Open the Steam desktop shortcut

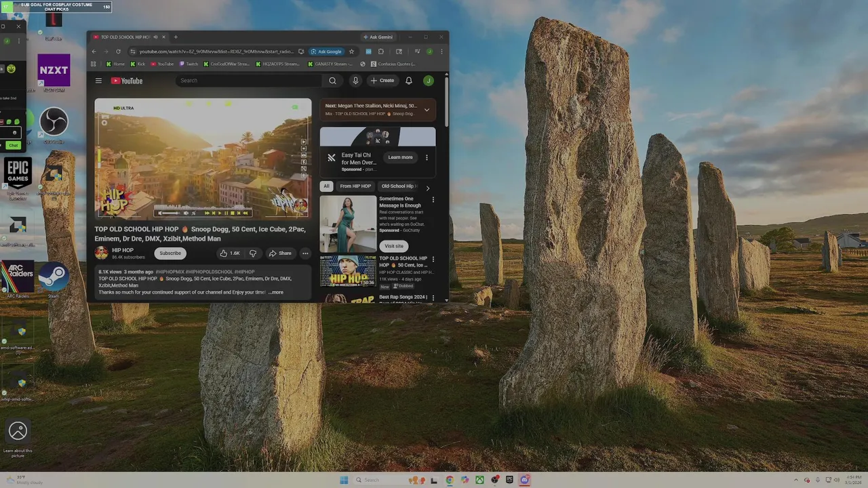[54, 279]
